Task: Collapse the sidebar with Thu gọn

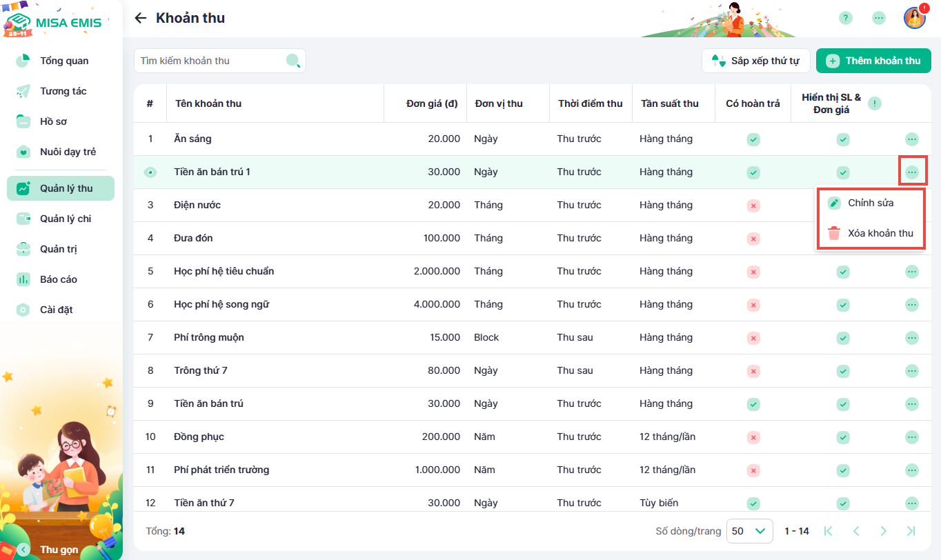Action: click(24, 550)
